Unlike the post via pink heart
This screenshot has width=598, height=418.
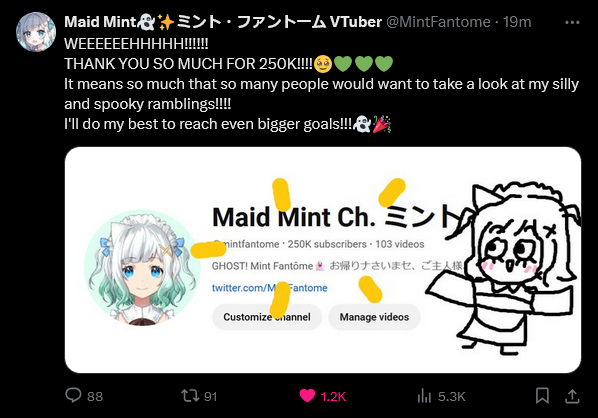[307, 395]
